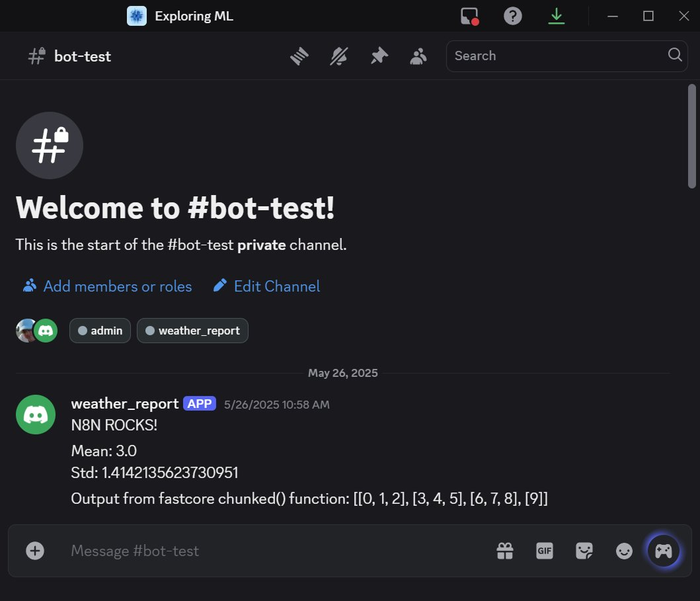Click the green update download arrow

tap(556, 15)
